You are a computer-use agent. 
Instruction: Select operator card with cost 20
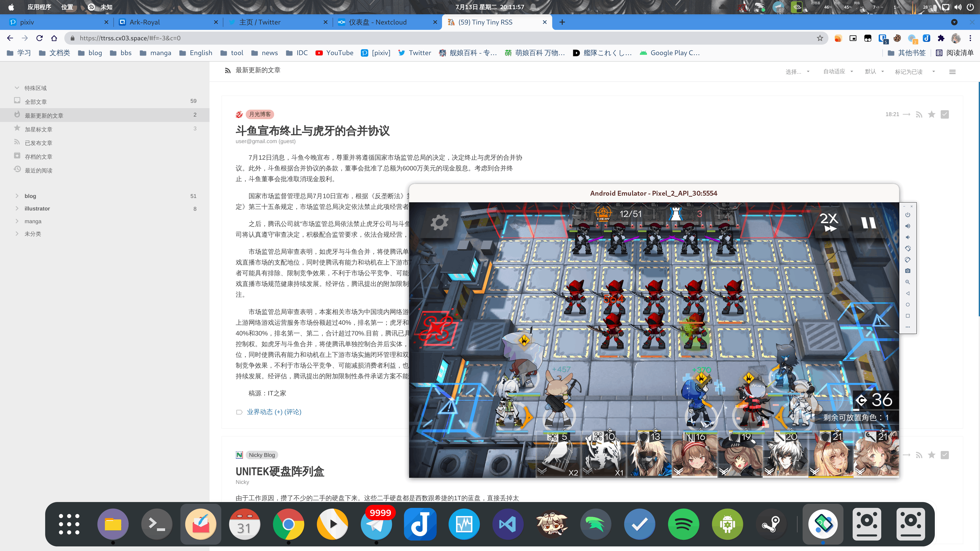[786, 454]
